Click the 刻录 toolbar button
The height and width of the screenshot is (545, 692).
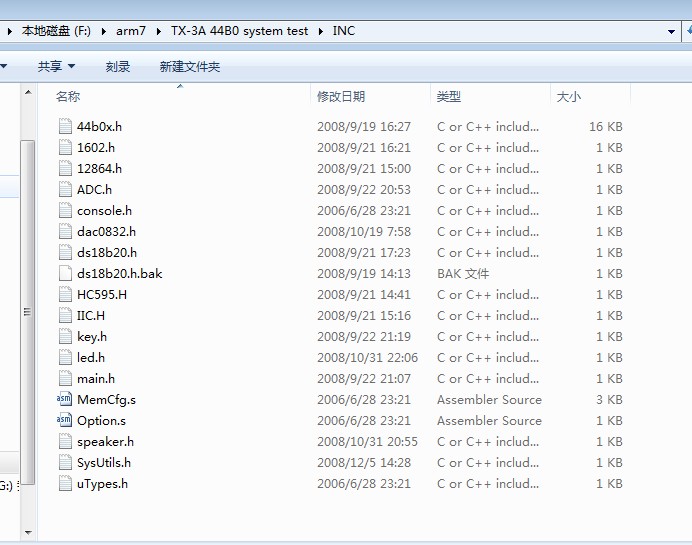click(118, 67)
